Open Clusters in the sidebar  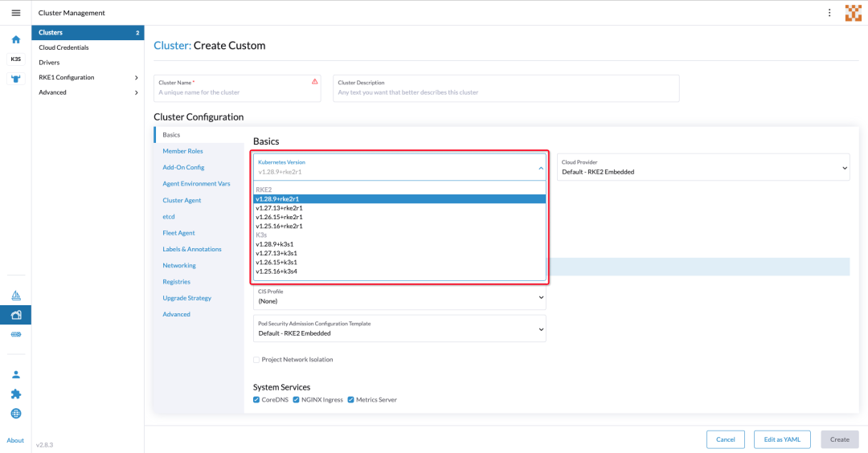(88, 33)
